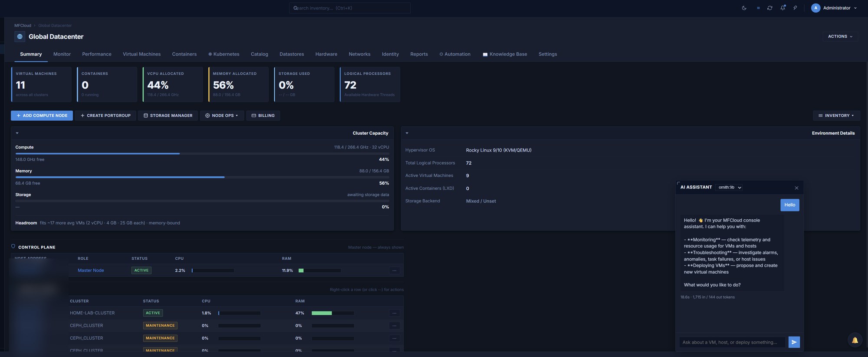868x357 pixels.
Task: Click the AI Assistant message input field
Action: pos(732,342)
